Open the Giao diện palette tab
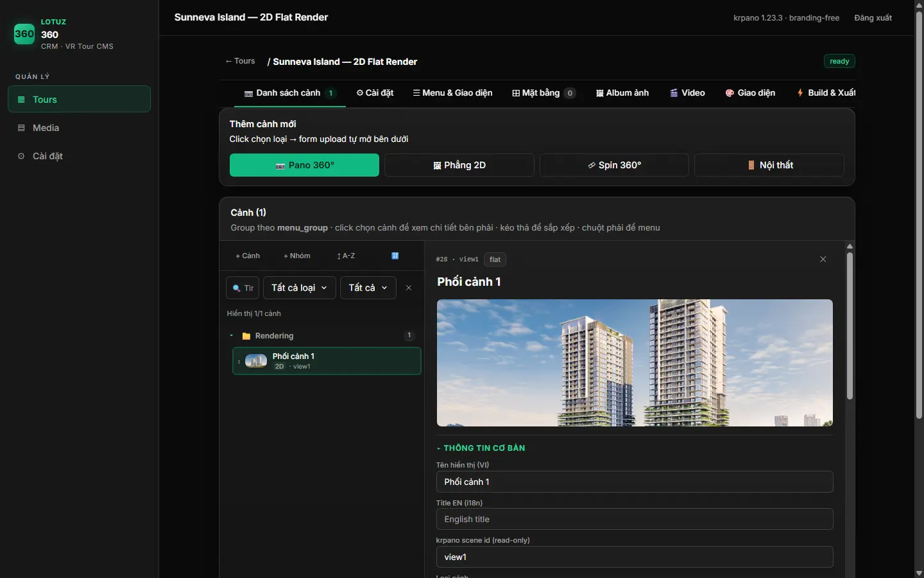The image size is (924, 578). (750, 93)
